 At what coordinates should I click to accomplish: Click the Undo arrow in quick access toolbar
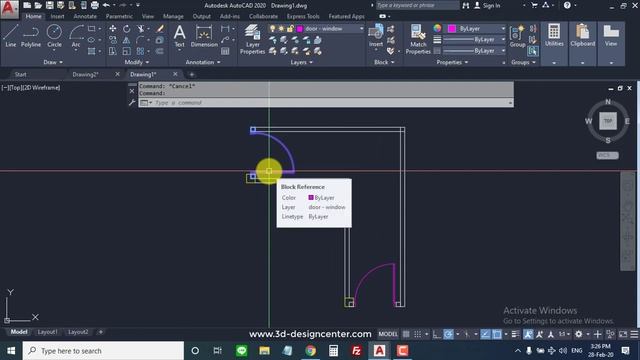[x=106, y=5]
